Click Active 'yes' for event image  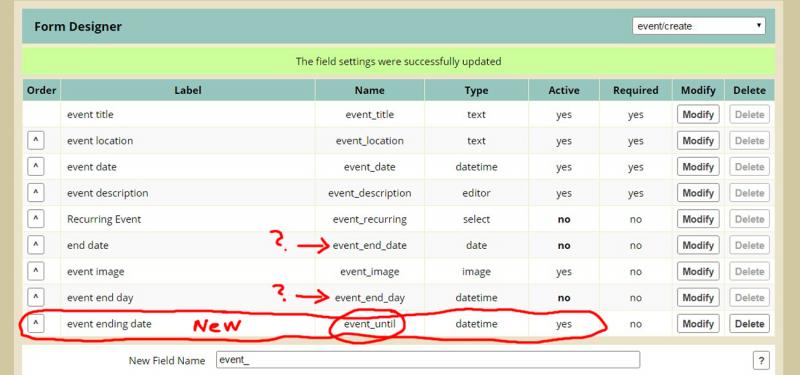pos(564,272)
